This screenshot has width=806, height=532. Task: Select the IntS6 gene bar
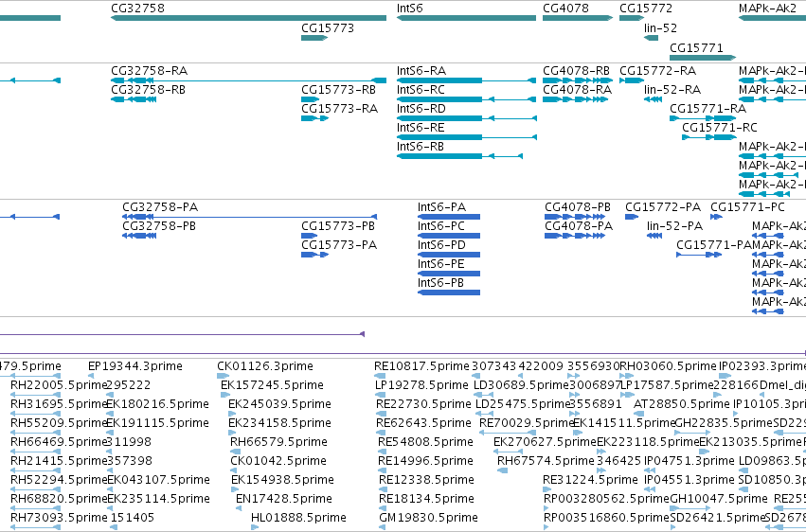[466, 18]
